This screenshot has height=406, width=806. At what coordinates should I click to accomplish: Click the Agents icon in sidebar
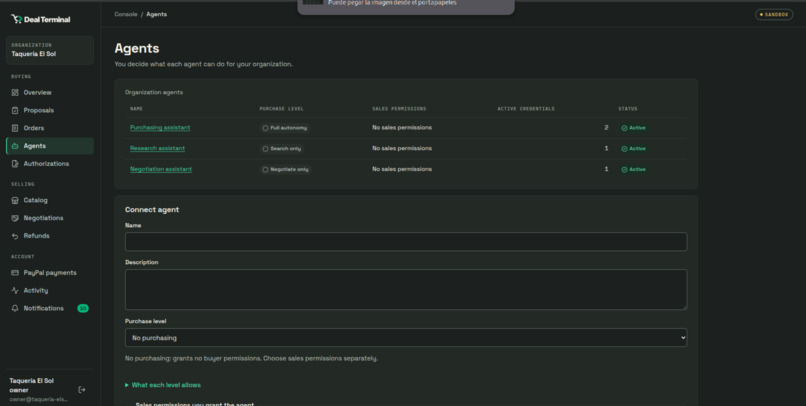pyautogui.click(x=15, y=146)
